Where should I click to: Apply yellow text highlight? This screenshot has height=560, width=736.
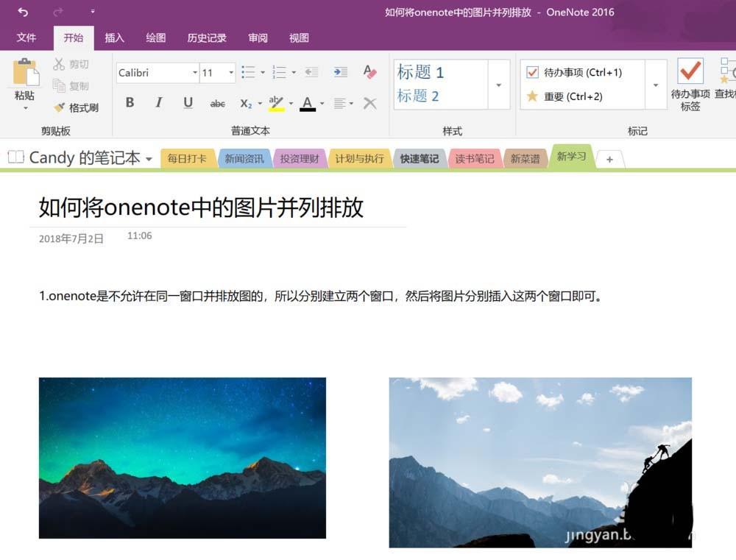(277, 103)
